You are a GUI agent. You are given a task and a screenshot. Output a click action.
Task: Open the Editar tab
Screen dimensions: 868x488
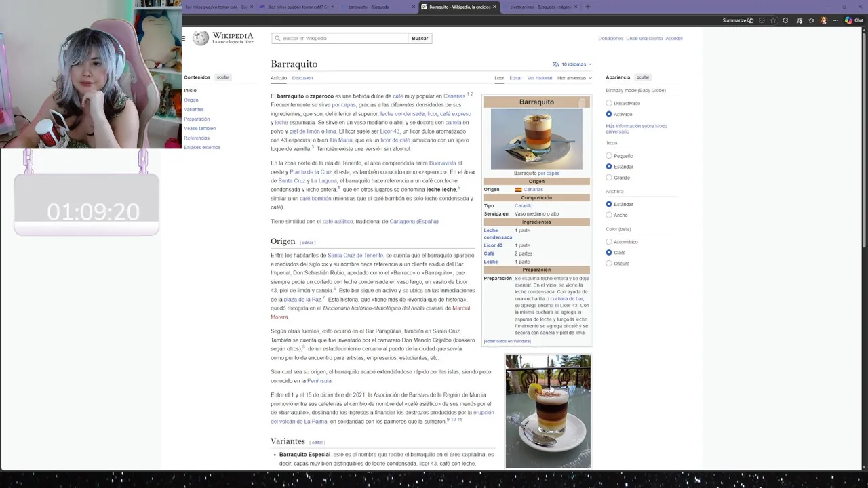[x=516, y=78]
